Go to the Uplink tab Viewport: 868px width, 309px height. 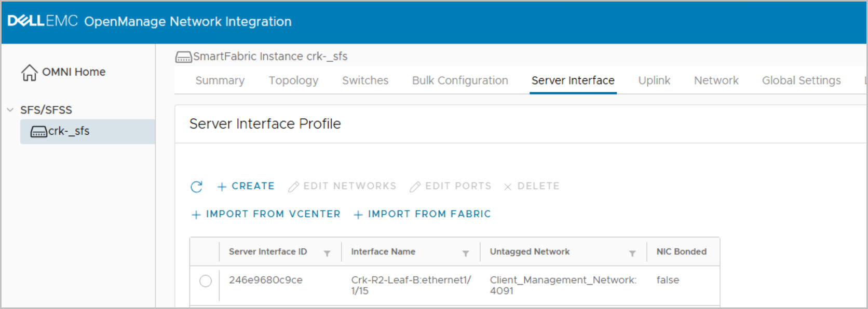[654, 80]
